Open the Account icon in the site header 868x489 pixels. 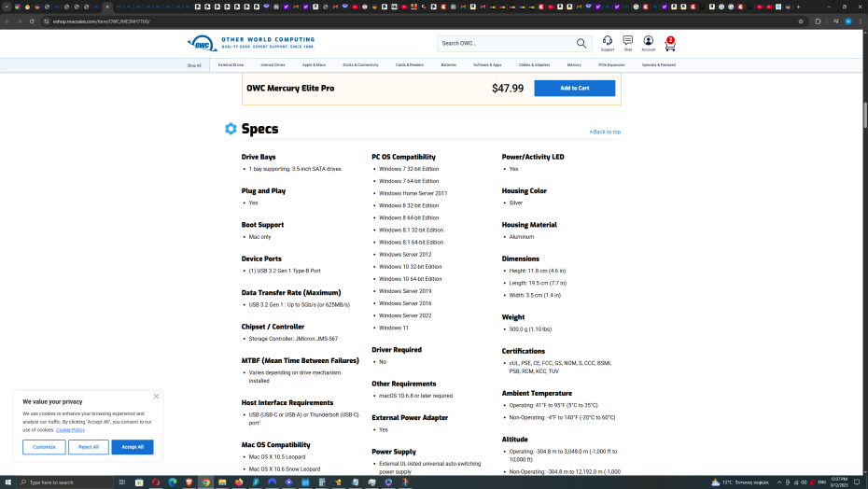tap(649, 43)
